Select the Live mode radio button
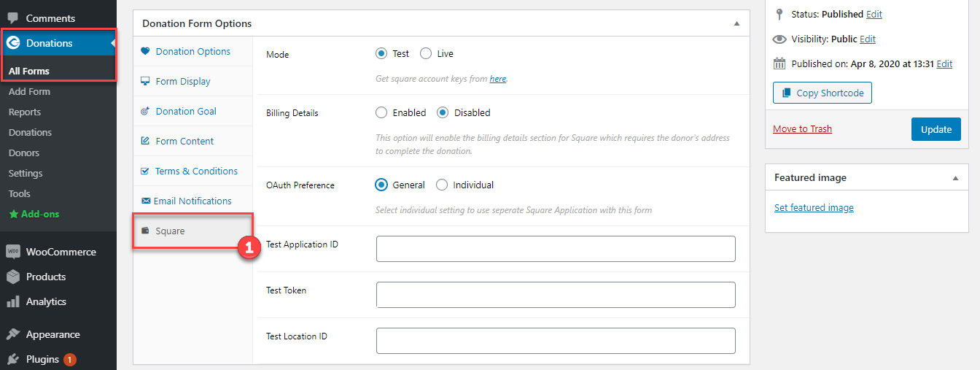Screen dimensions: 980x370 [426, 53]
